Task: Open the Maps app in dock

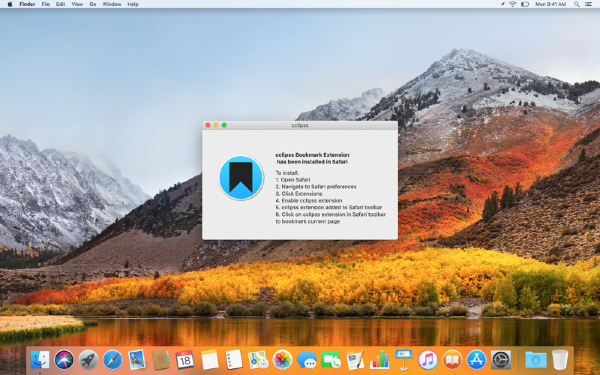Action: tap(258, 360)
